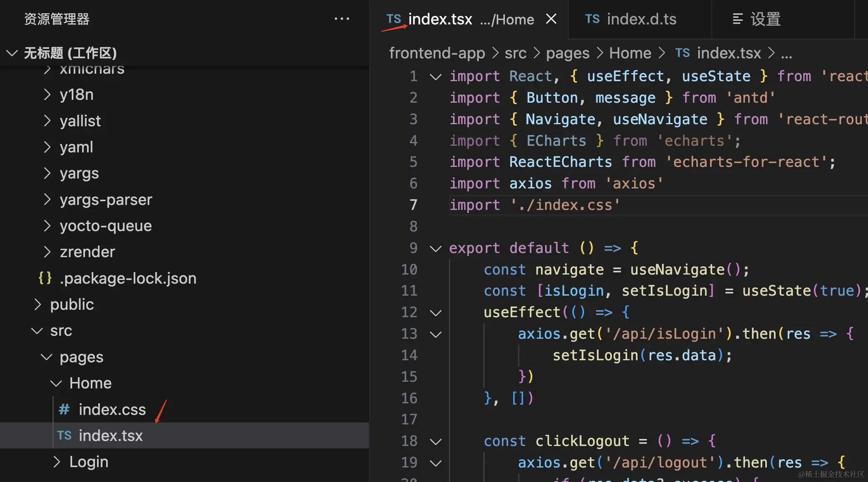The image size is (868, 482).
Task: Open index.css file in explorer
Action: [112, 410]
